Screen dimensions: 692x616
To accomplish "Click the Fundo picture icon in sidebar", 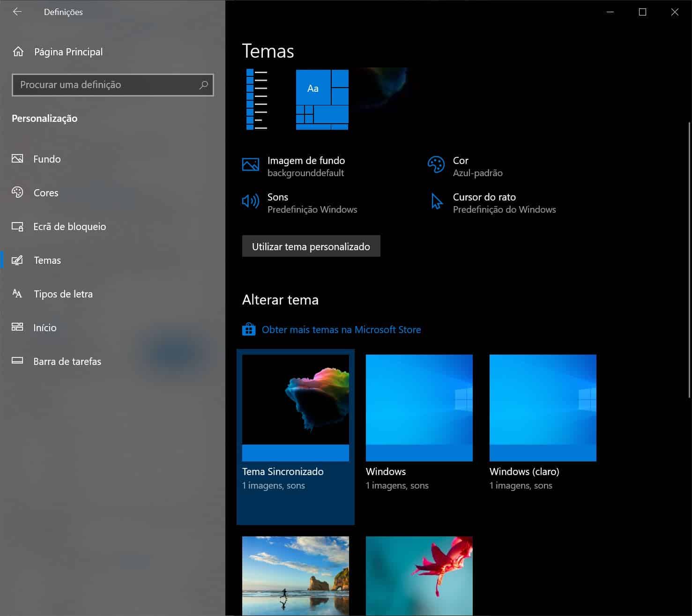I will 17,159.
